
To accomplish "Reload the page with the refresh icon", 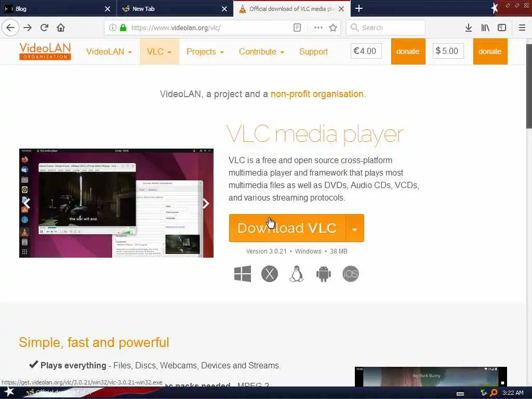I will (x=44, y=28).
